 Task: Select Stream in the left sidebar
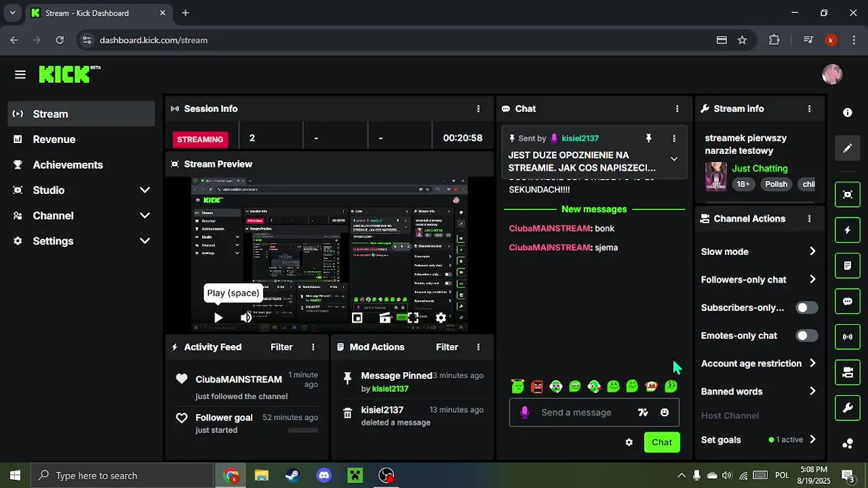pyautogui.click(x=81, y=114)
